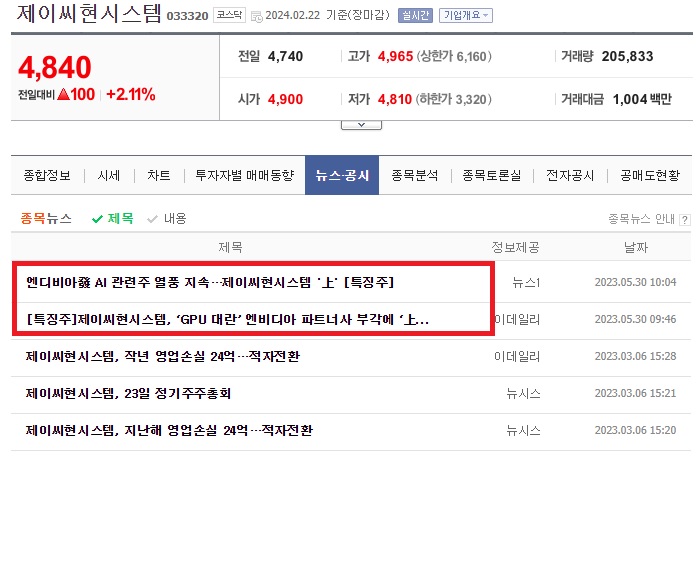The image size is (696, 571).
Task: Click the 뉴스1 source in first news row
Action: 526,282
